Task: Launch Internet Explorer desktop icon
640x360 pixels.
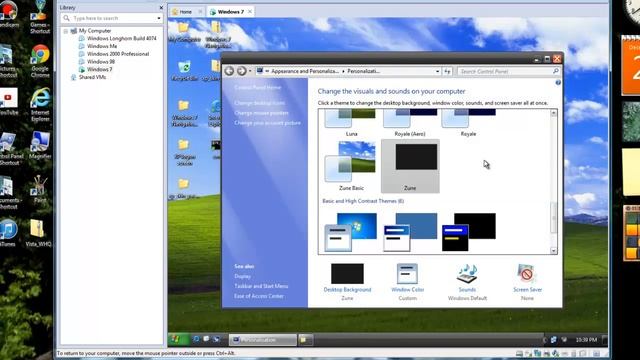Action: pos(40,104)
